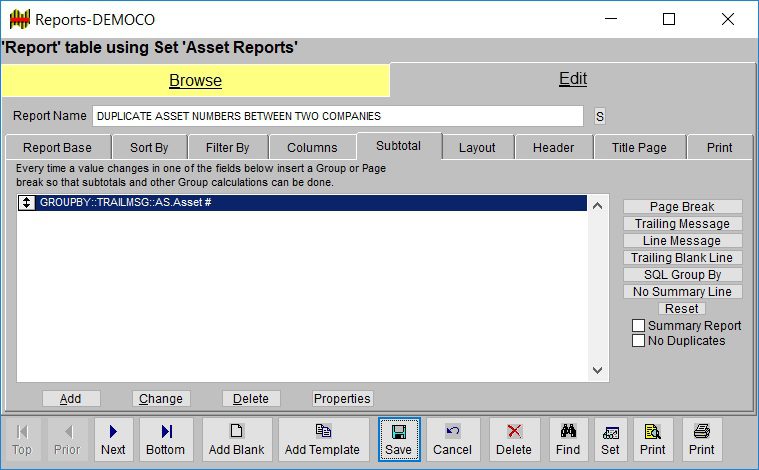
Task: Click the Trailing Message button
Action: coord(683,224)
